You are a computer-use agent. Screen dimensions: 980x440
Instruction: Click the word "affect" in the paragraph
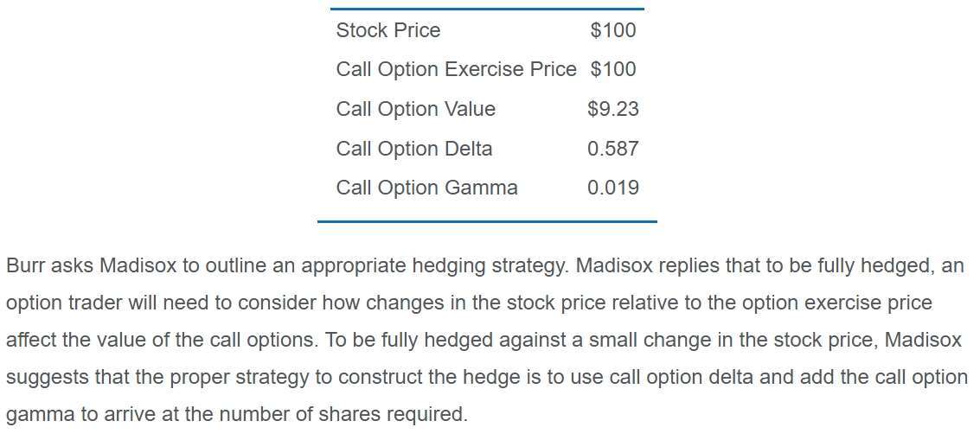click(x=29, y=340)
